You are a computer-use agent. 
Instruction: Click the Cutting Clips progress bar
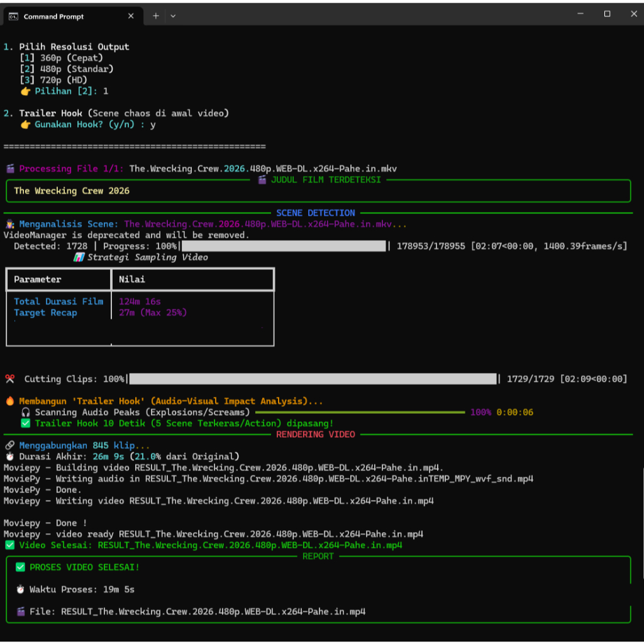point(313,379)
